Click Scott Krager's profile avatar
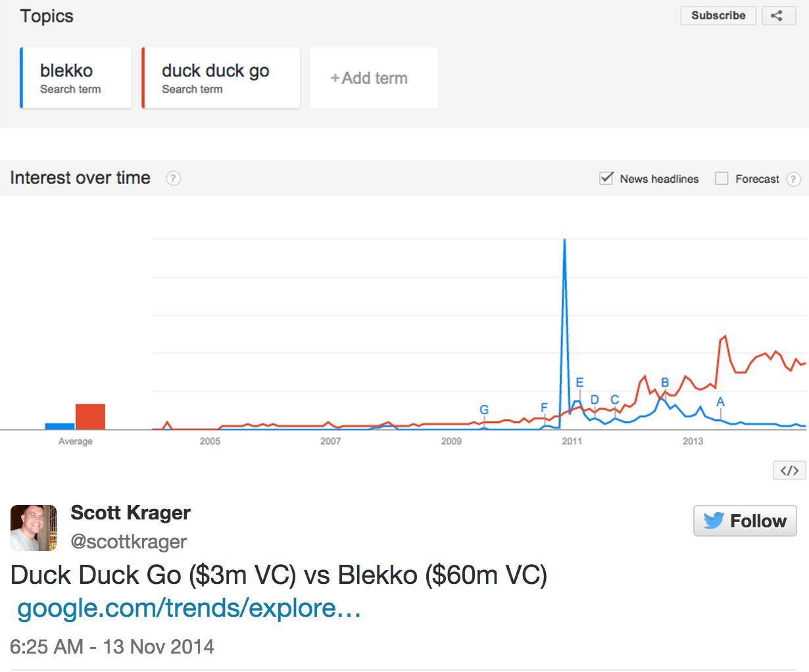809x672 pixels. coord(34,527)
